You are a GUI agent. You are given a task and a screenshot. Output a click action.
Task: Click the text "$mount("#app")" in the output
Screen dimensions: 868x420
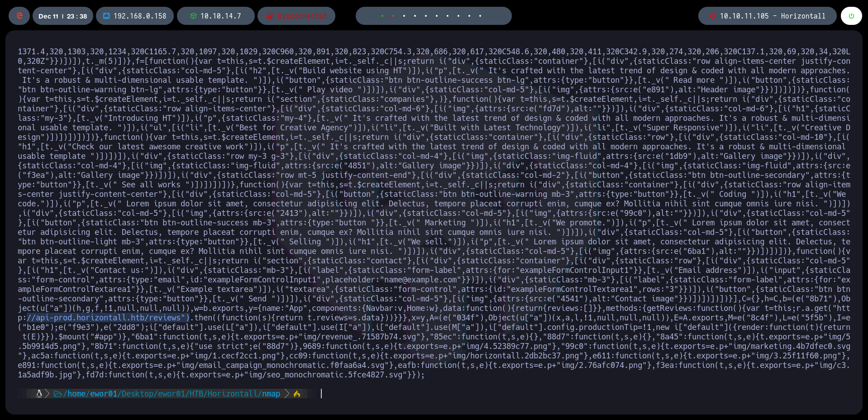[90, 337]
